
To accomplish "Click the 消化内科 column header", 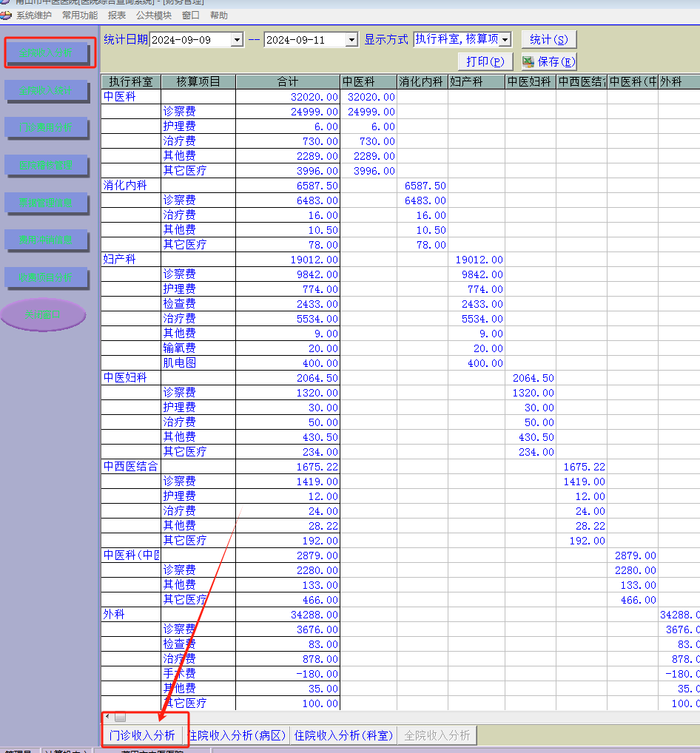I will tap(423, 81).
